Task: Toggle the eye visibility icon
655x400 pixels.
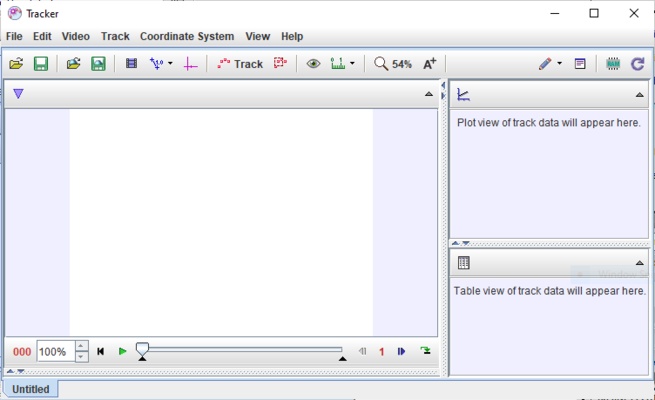Action: tap(313, 63)
